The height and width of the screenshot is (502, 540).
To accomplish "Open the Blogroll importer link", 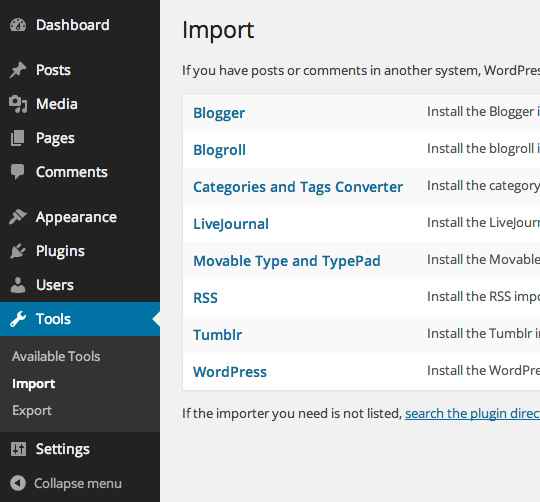I will (219, 150).
